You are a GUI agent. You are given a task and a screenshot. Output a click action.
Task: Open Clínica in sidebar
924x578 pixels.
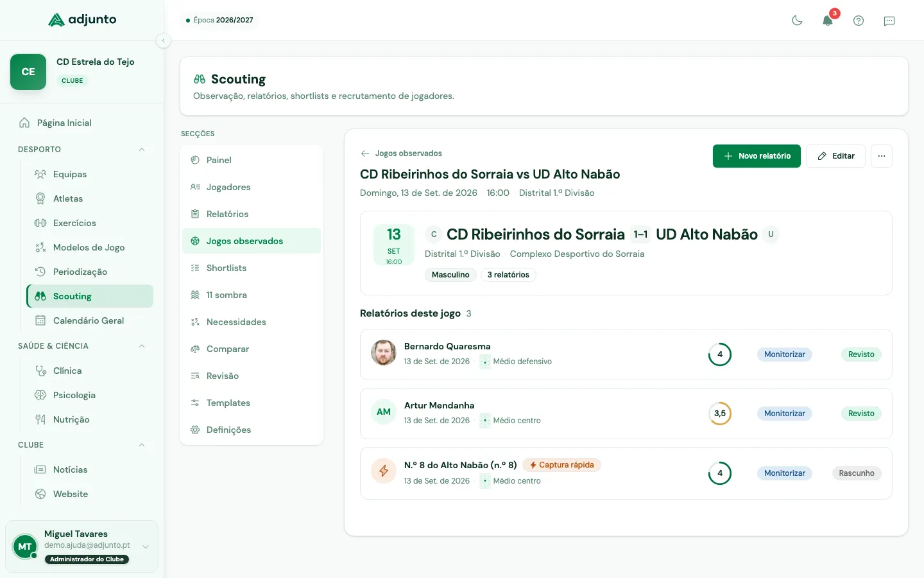click(x=90, y=371)
